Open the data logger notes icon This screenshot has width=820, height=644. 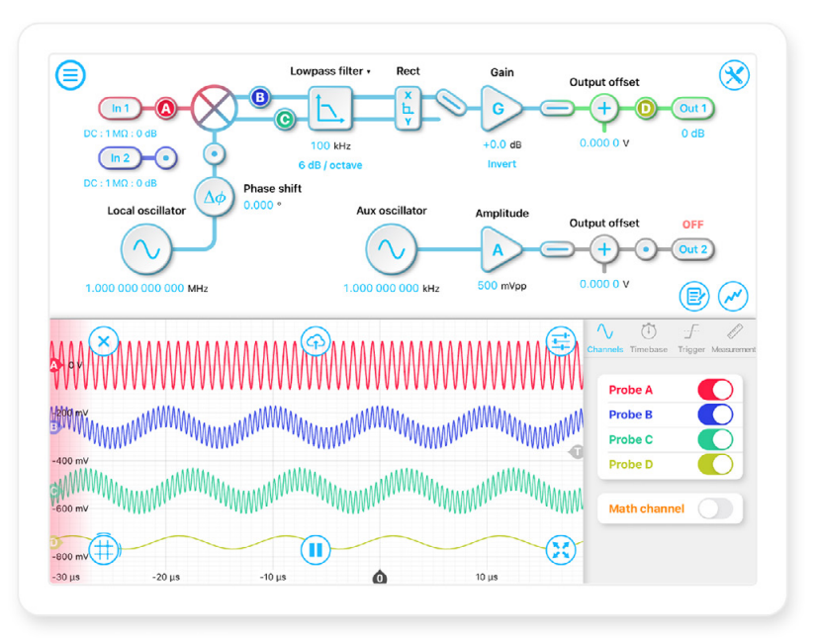(x=694, y=295)
